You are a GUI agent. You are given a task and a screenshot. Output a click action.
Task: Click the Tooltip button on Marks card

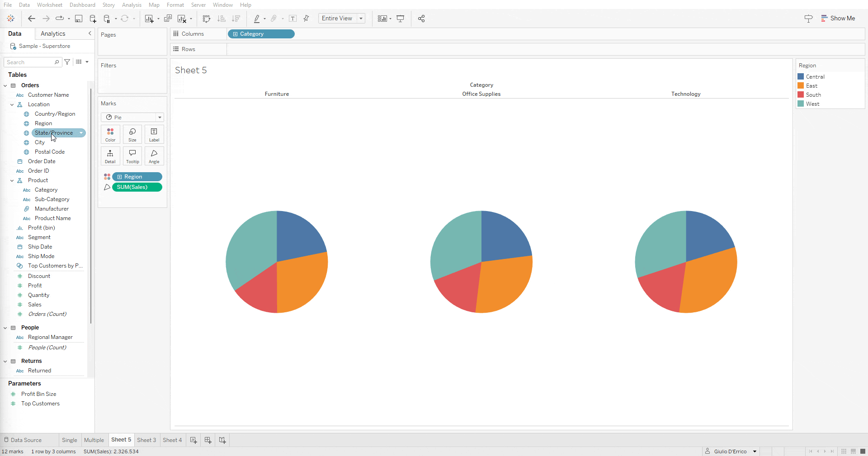coord(132,156)
